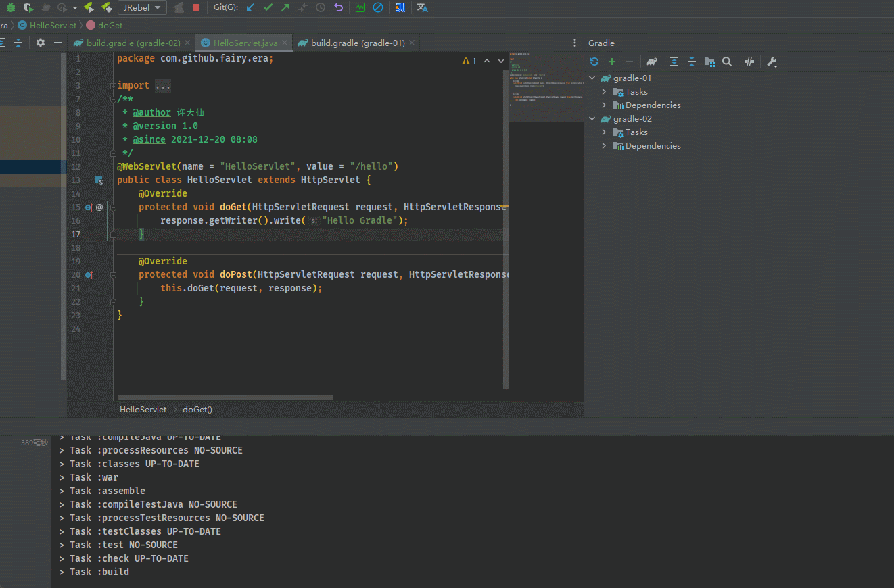Push commits using the green up-right arrow
Image resolution: width=894 pixels, height=588 pixels.
(x=285, y=7)
